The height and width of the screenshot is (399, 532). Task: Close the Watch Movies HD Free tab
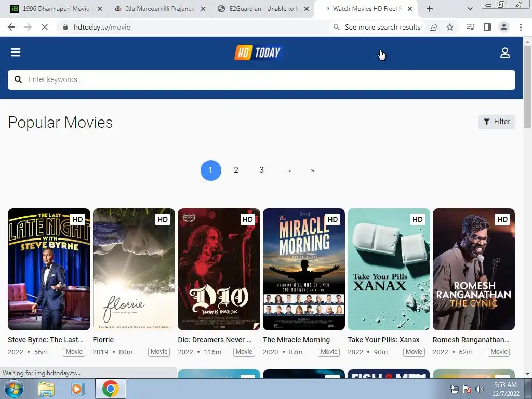coord(410,9)
